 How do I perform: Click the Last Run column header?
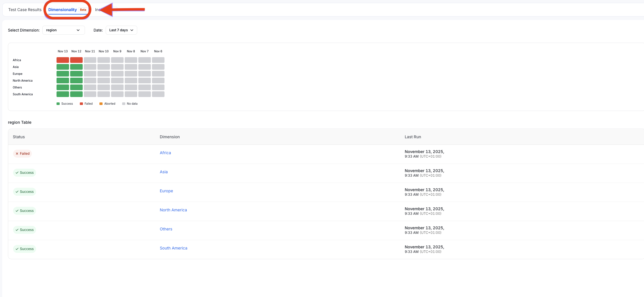pyautogui.click(x=413, y=137)
